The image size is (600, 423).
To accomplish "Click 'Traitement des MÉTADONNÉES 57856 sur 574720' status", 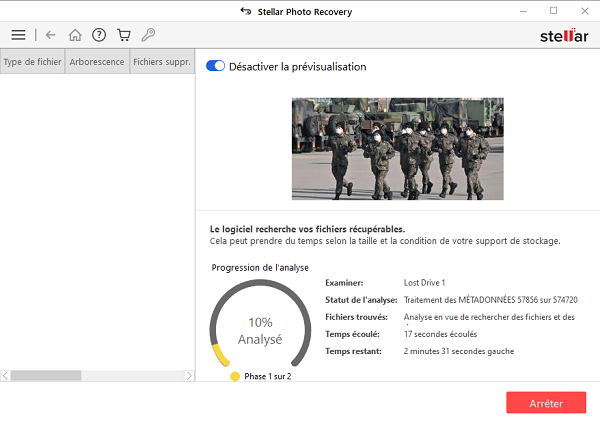I will (491, 300).
